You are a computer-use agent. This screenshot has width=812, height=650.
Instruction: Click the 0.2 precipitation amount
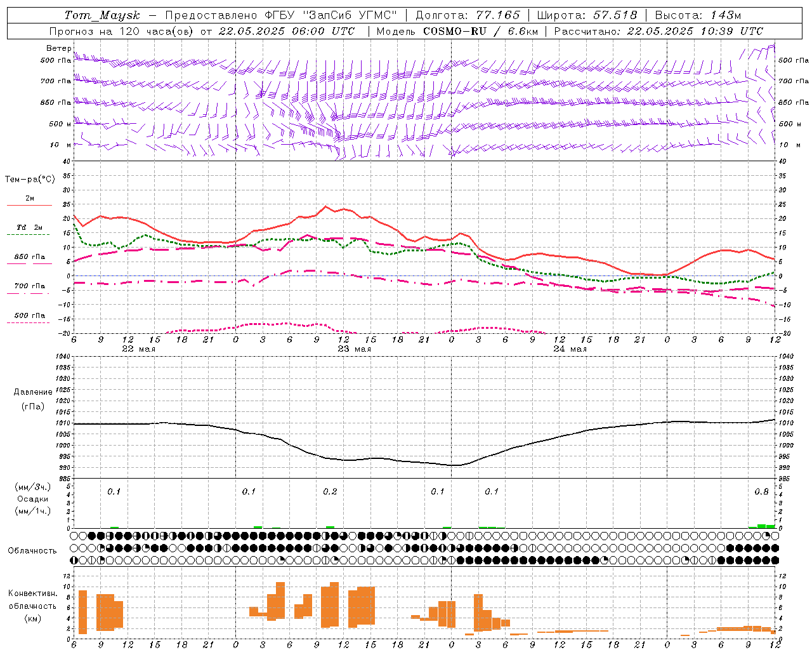pyautogui.click(x=330, y=492)
